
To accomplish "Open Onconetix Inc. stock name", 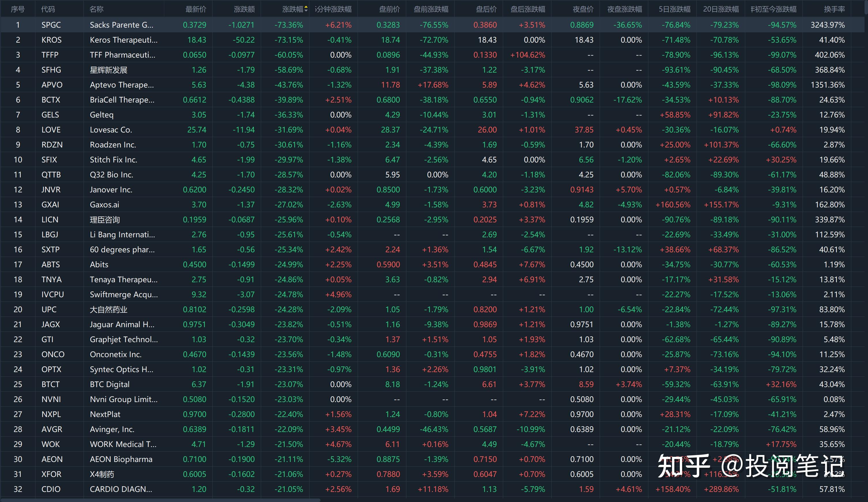I will click(116, 354).
